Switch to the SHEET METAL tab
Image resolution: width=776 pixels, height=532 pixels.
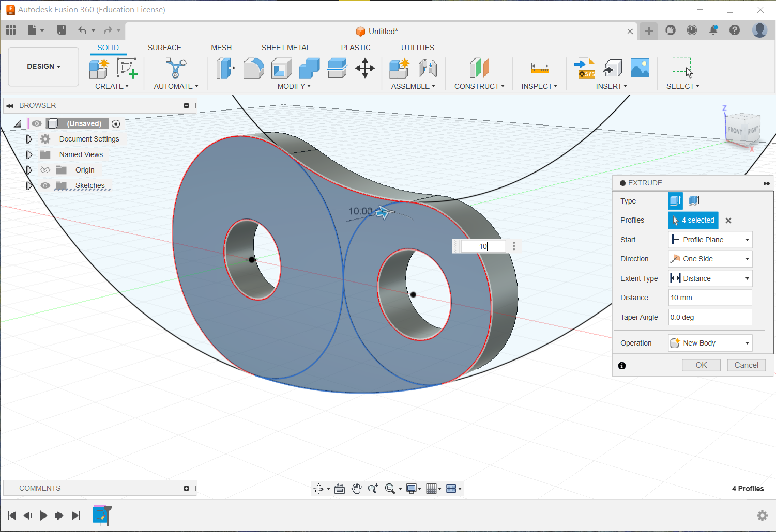point(285,48)
